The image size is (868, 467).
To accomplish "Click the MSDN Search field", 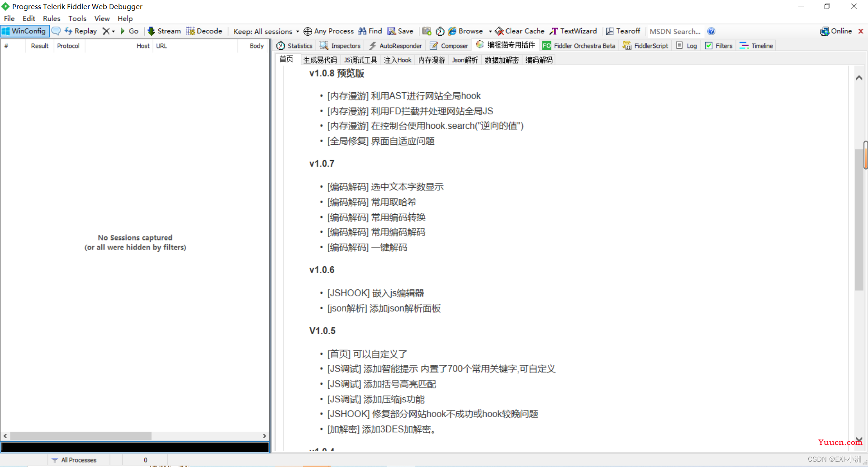I will pos(675,31).
